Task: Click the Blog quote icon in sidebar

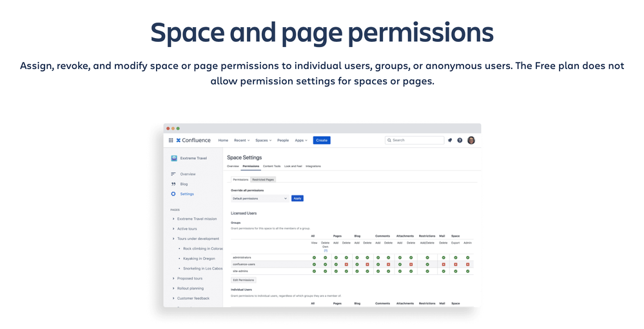Action: (x=173, y=184)
